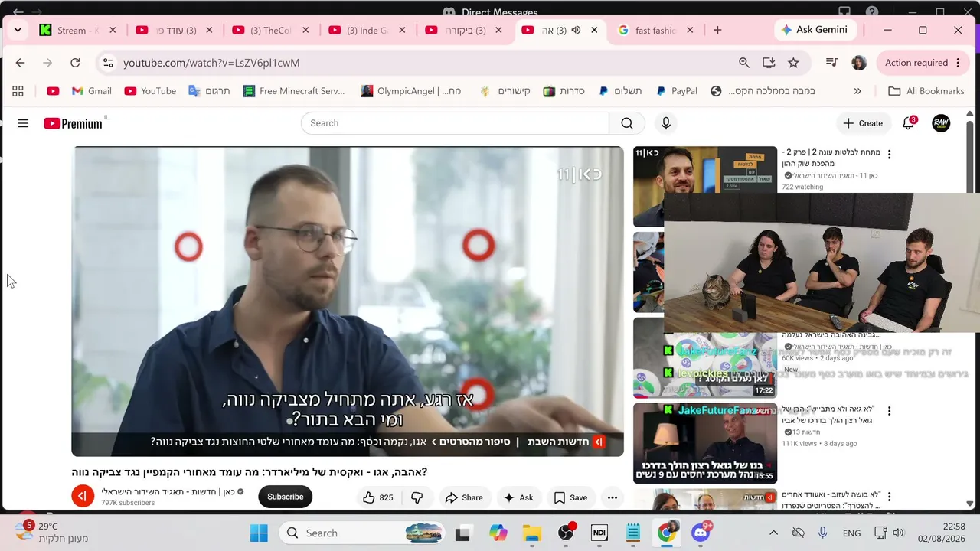This screenshot has width=980, height=551.
Task: Save the video to a playlist
Action: pos(570,497)
